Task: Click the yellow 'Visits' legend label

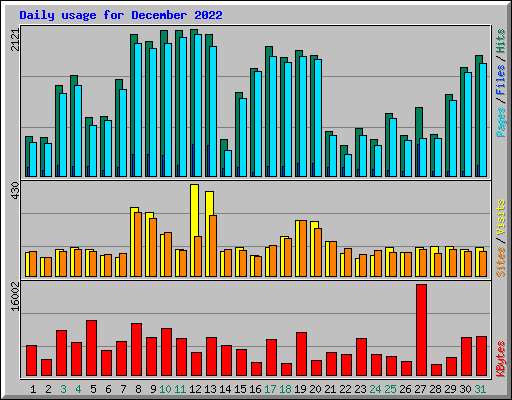Action: [500, 218]
